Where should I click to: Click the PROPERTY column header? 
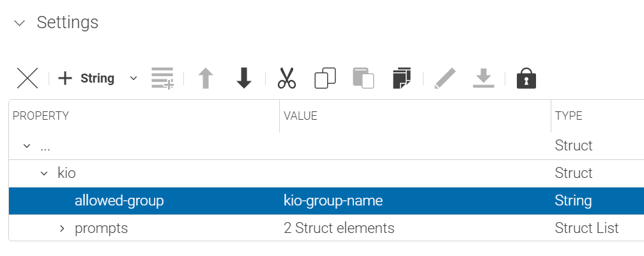coord(41,116)
